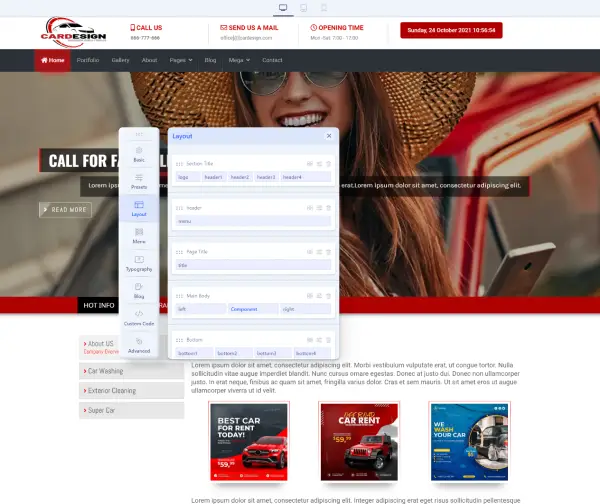
Task: Open Exterior Cleaning sidebar link
Action: click(x=131, y=390)
